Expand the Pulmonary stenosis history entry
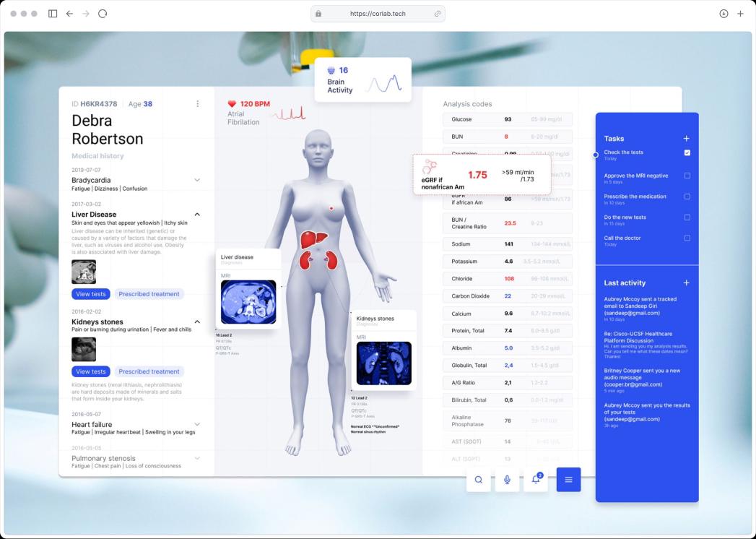 pyautogui.click(x=197, y=458)
